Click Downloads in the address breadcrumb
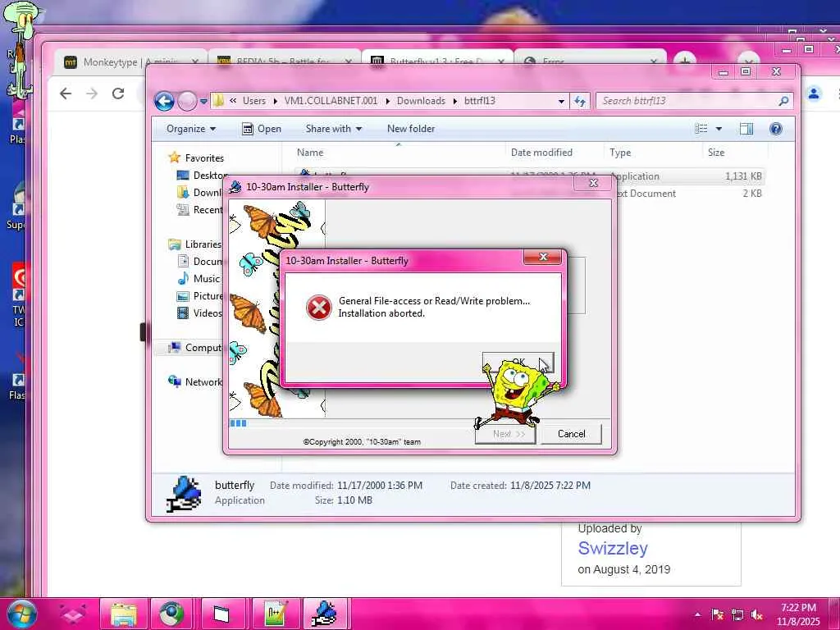 (x=421, y=101)
